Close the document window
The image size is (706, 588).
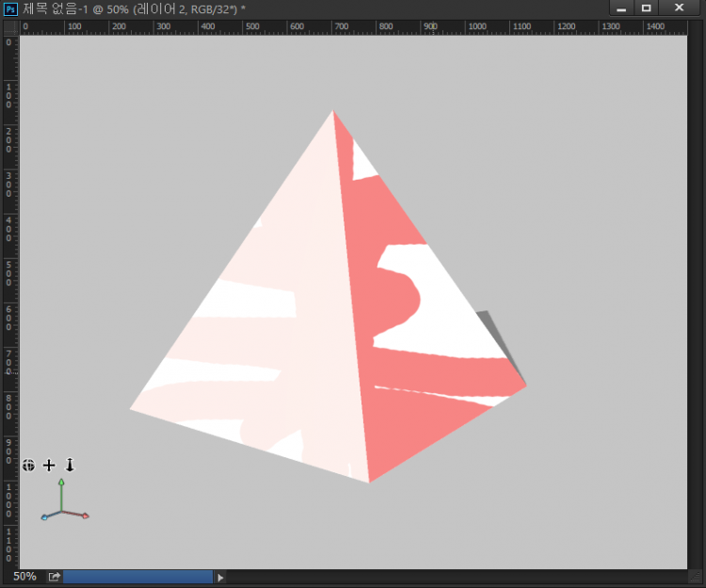point(679,8)
